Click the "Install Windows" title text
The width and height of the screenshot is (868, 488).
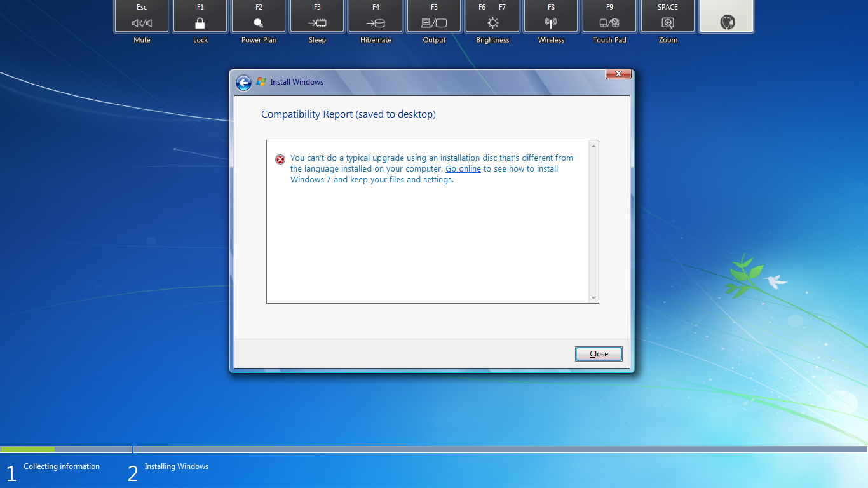[x=297, y=82]
